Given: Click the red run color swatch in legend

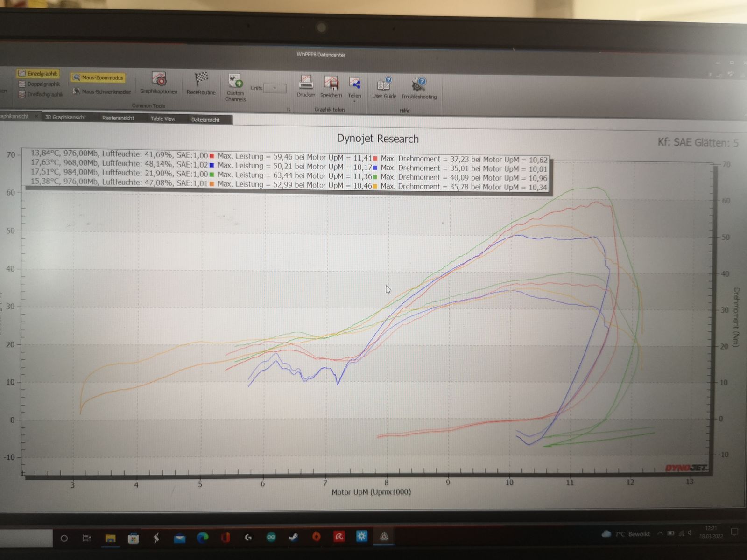Looking at the screenshot, I should coord(212,156).
